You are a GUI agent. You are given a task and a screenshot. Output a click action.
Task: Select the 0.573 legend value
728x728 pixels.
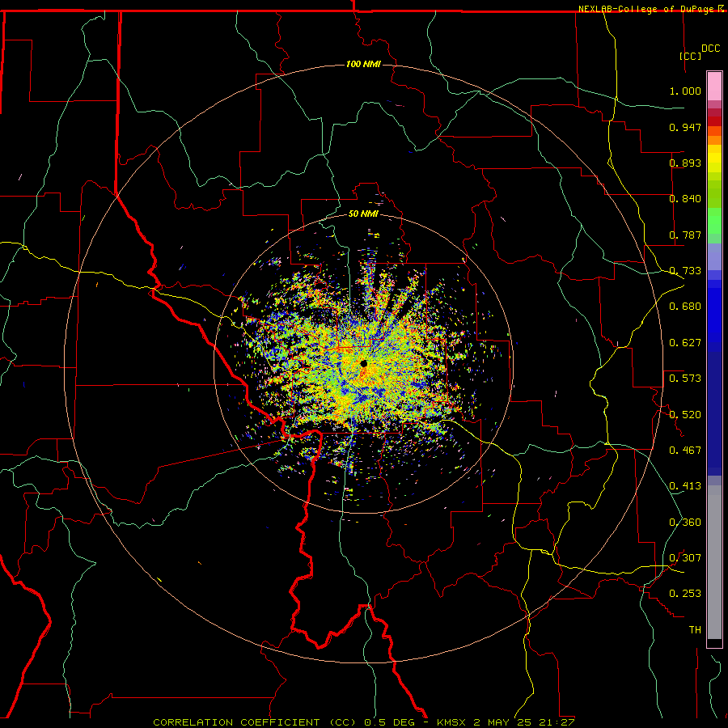(685, 379)
